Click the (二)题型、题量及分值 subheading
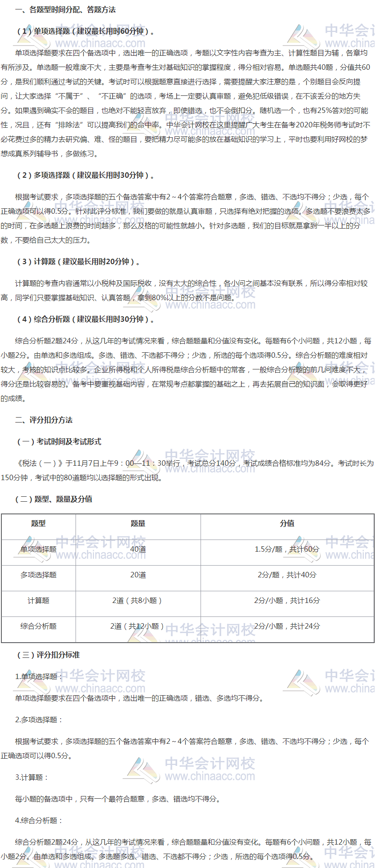This screenshot has height=868, width=375. pyautogui.click(x=54, y=499)
